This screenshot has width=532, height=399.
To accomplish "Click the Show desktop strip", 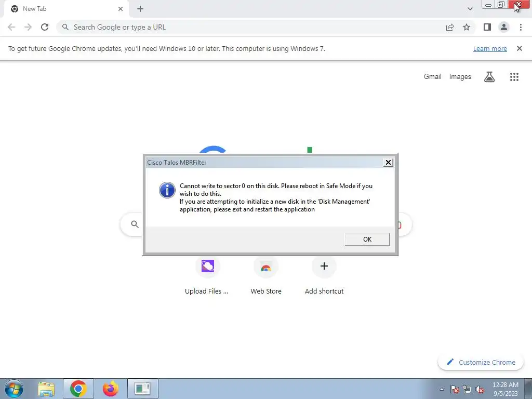I will pos(528,389).
